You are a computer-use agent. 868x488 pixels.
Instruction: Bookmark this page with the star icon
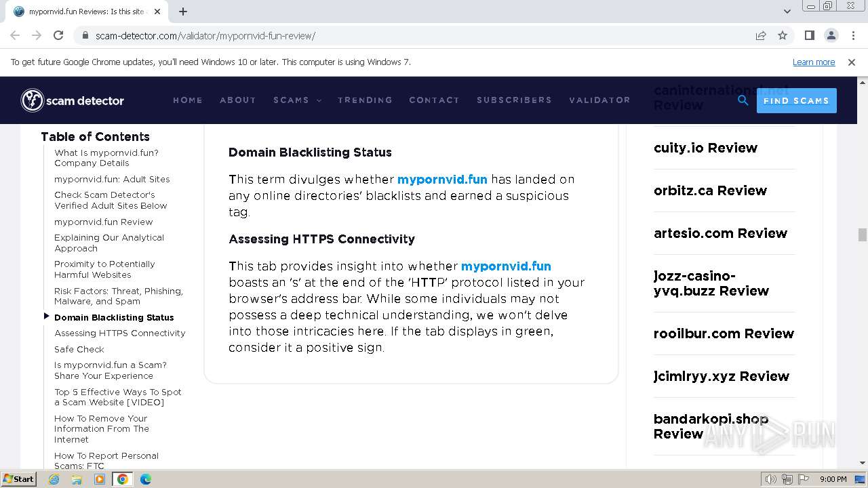(x=783, y=35)
